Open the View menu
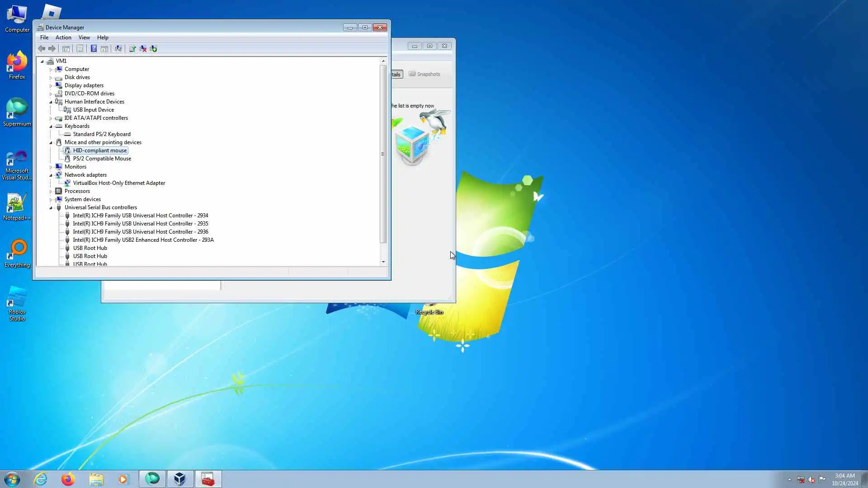Image resolution: width=868 pixels, height=488 pixels. [84, 38]
